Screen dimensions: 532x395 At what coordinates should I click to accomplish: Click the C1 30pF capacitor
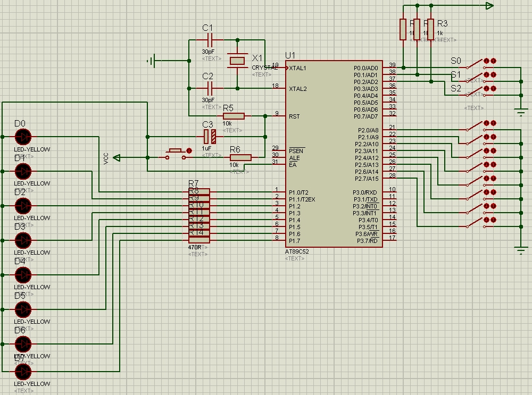click(x=209, y=40)
